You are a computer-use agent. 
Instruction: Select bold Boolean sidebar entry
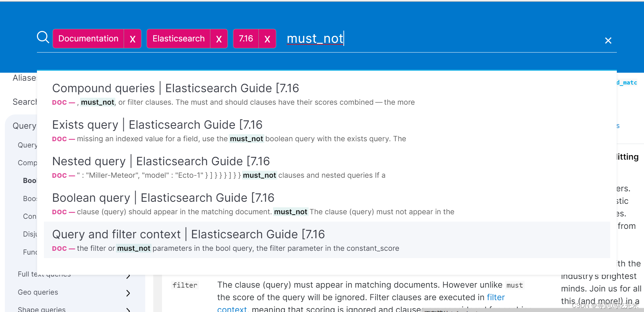[30, 181]
